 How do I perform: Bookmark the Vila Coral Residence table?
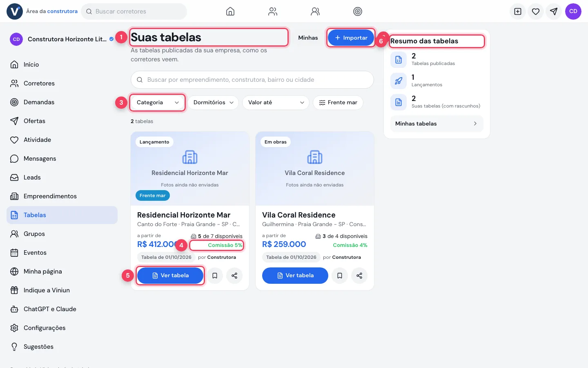pos(340,276)
